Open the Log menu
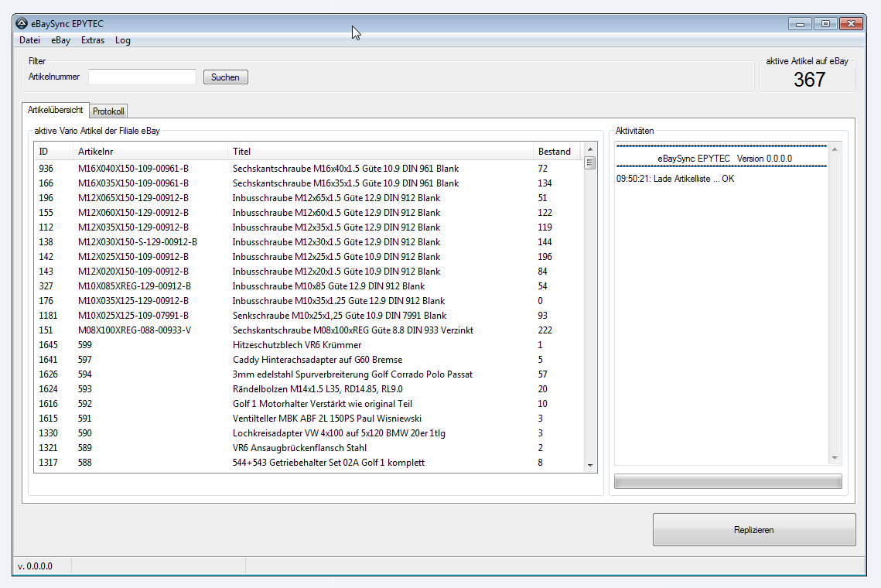The image size is (881, 588). point(123,40)
